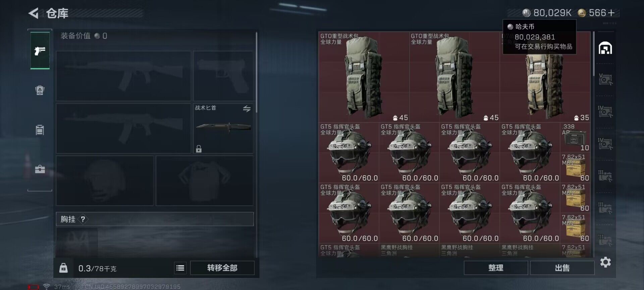Go back using the arrow beside 仓库
Viewport: 644px width, 290px height.
tap(33, 13)
